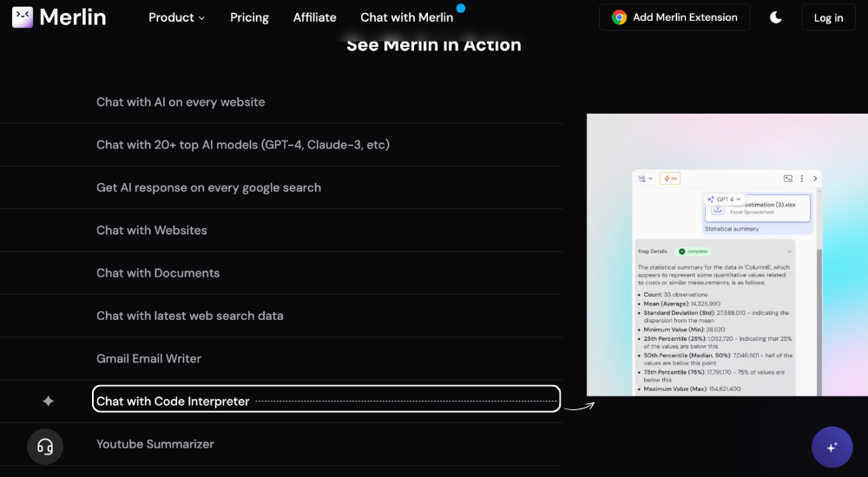
Task: Click the Log in button
Action: (828, 17)
